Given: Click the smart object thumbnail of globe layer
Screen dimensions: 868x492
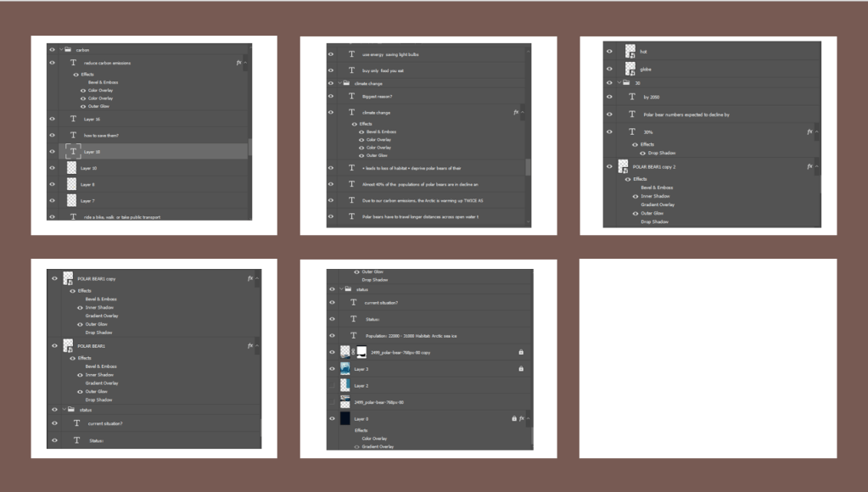Looking at the screenshot, I should 630,69.
